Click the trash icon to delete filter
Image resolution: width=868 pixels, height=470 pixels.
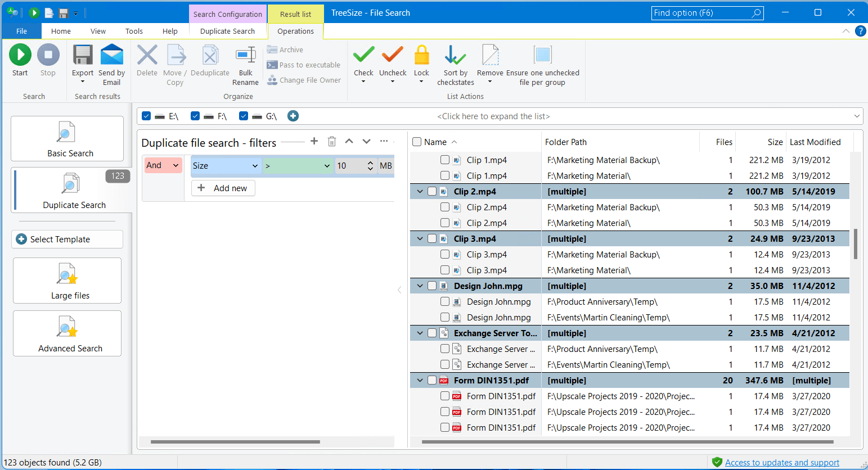332,142
